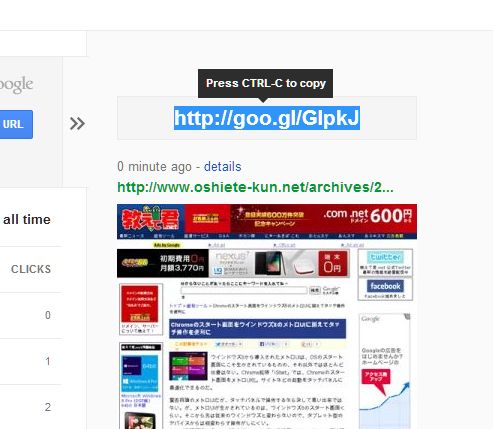This screenshot has width=493, height=429.
Task: Click the row showing 1 click
Action: point(31,361)
